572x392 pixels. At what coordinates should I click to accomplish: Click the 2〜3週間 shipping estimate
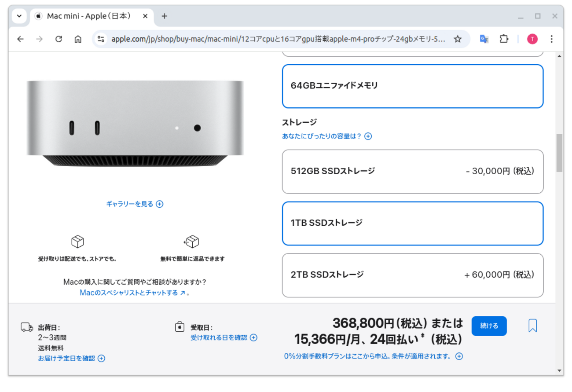pyautogui.click(x=52, y=338)
